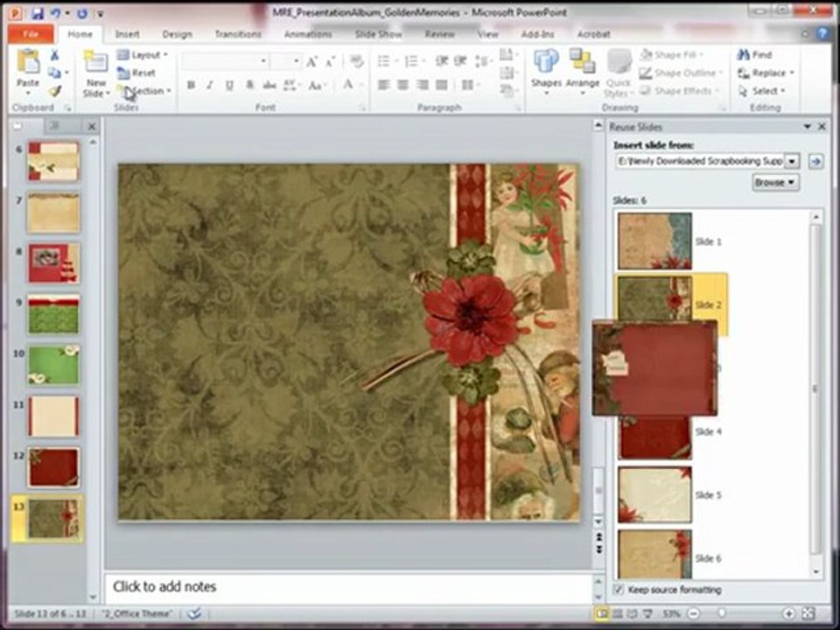Expand the Insert slide from path dropdown

(x=791, y=161)
